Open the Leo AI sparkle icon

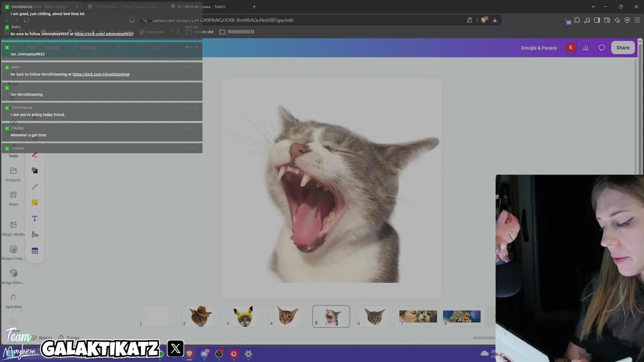coord(617,20)
